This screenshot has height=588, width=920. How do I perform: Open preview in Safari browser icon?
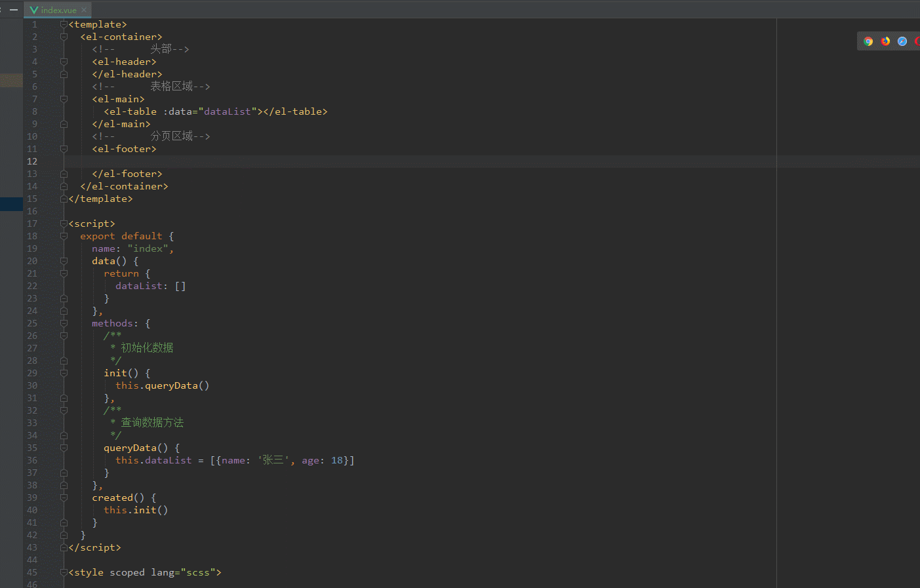(x=902, y=41)
